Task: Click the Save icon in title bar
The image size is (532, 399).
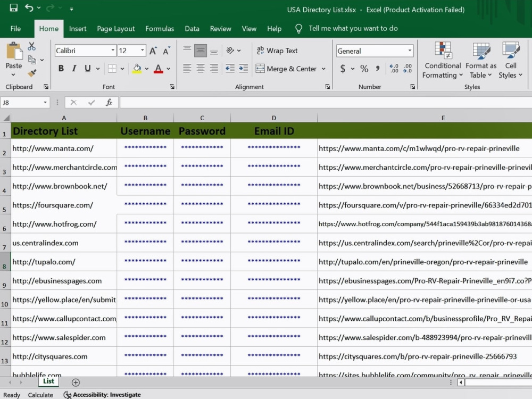Action: tap(14, 8)
